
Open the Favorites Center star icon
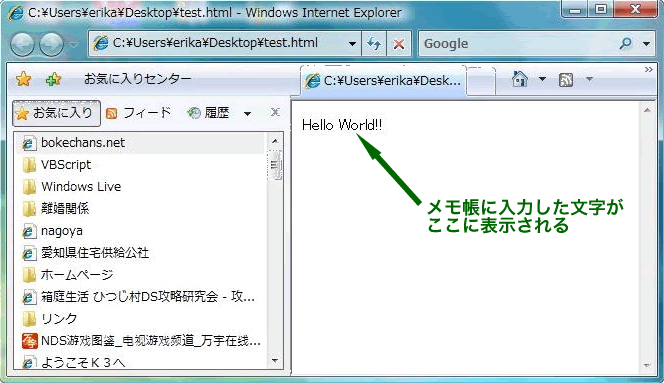pos(23,79)
